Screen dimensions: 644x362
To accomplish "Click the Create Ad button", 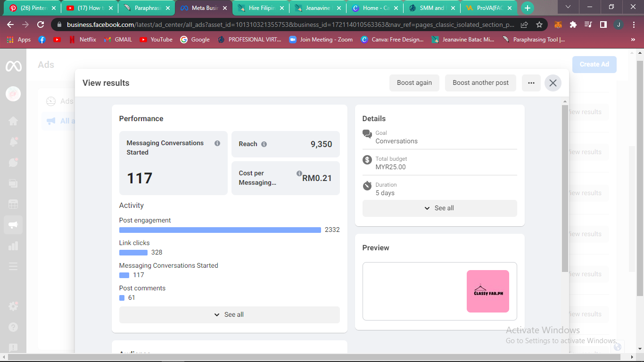I will click(594, 65).
